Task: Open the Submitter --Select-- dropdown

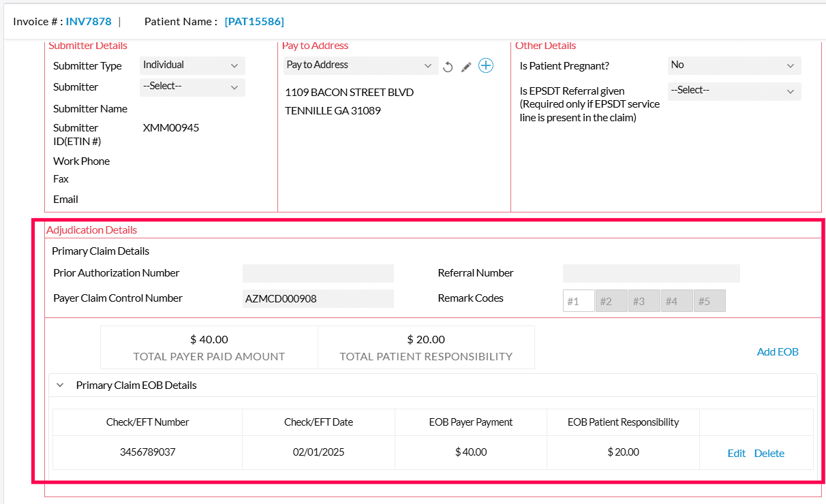Action: 192,87
